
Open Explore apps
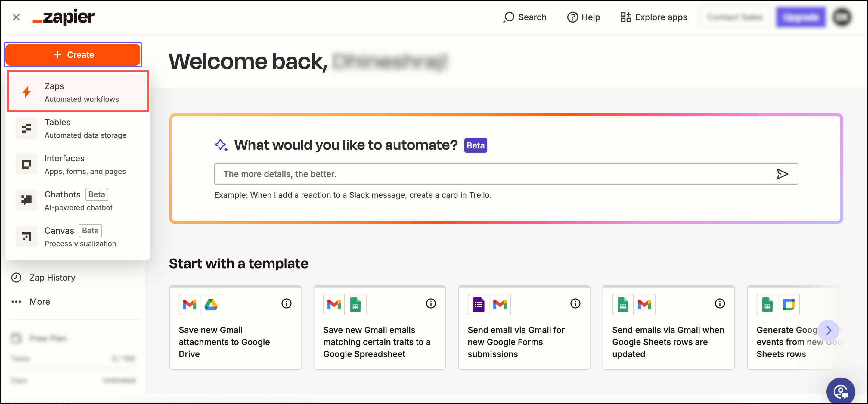point(654,17)
